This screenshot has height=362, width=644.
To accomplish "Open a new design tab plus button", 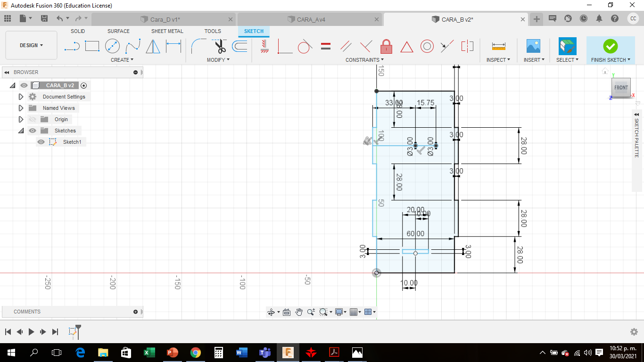I will click(537, 19).
